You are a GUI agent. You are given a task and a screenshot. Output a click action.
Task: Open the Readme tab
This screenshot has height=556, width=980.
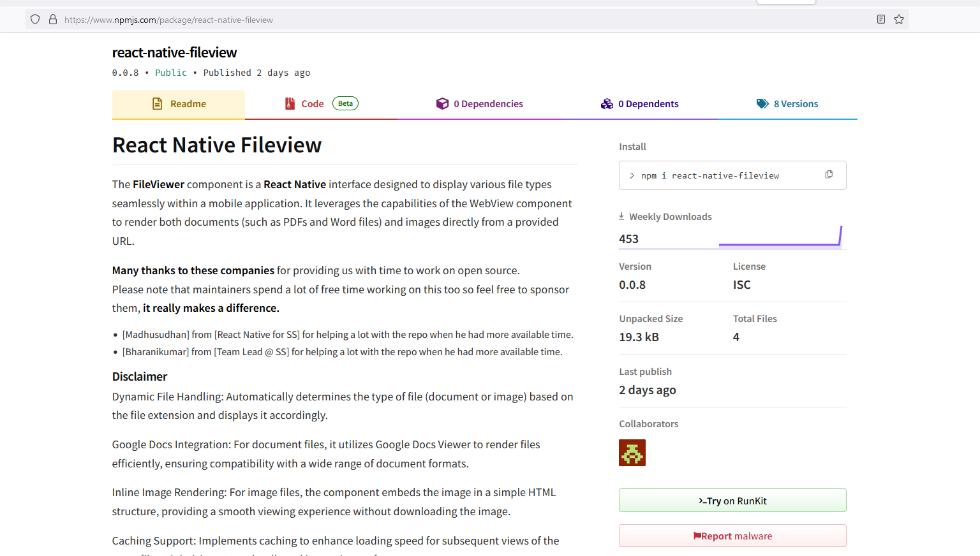[x=179, y=104]
